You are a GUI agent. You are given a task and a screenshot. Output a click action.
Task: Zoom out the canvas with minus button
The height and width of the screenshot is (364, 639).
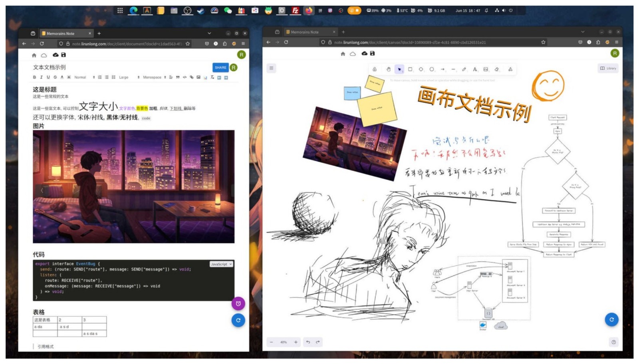tap(272, 342)
